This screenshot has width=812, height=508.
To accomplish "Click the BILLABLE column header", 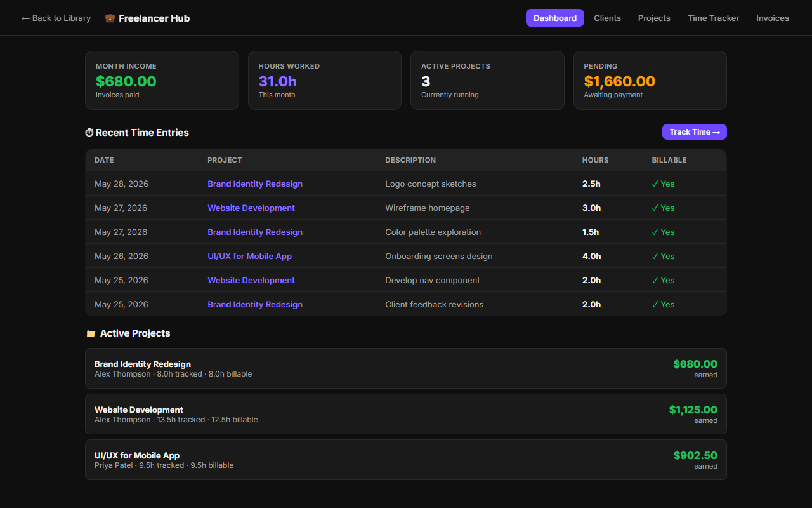I will click(x=669, y=160).
